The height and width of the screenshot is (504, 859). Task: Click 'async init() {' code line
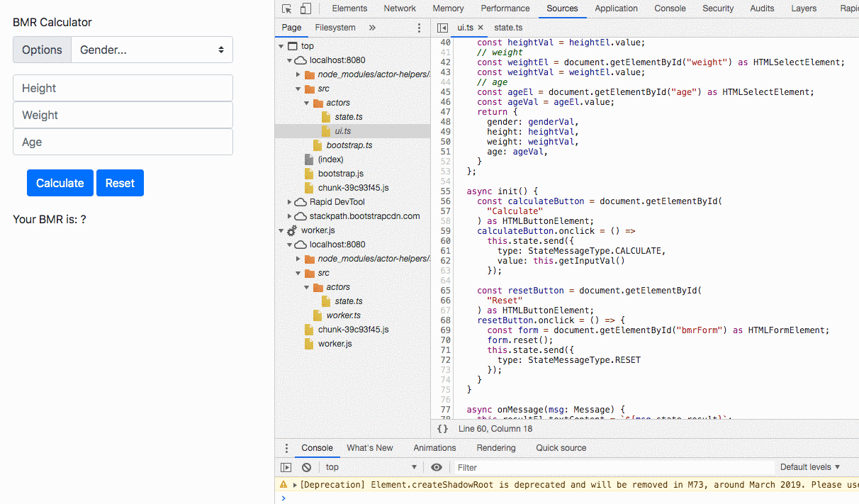point(503,191)
